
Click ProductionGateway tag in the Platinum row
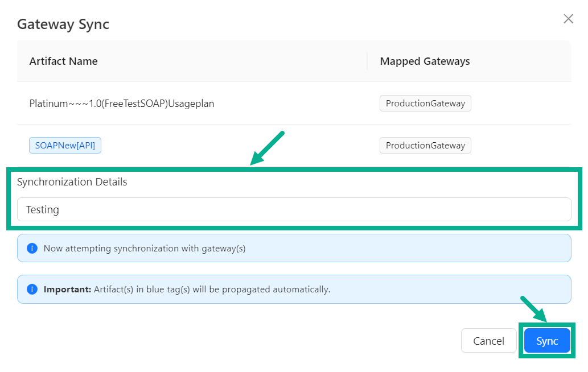click(425, 104)
